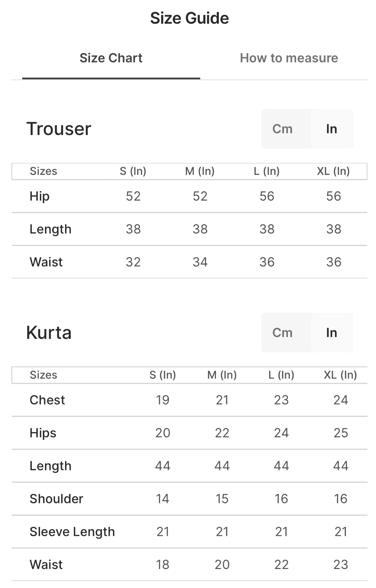Switch Kurta measurements to Cm

pyautogui.click(x=282, y=333)
